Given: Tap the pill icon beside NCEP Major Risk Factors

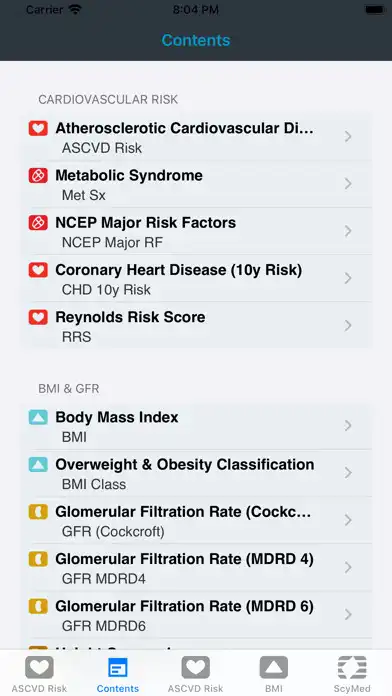Looking at the screenshot, I should [x=38, y=223].
